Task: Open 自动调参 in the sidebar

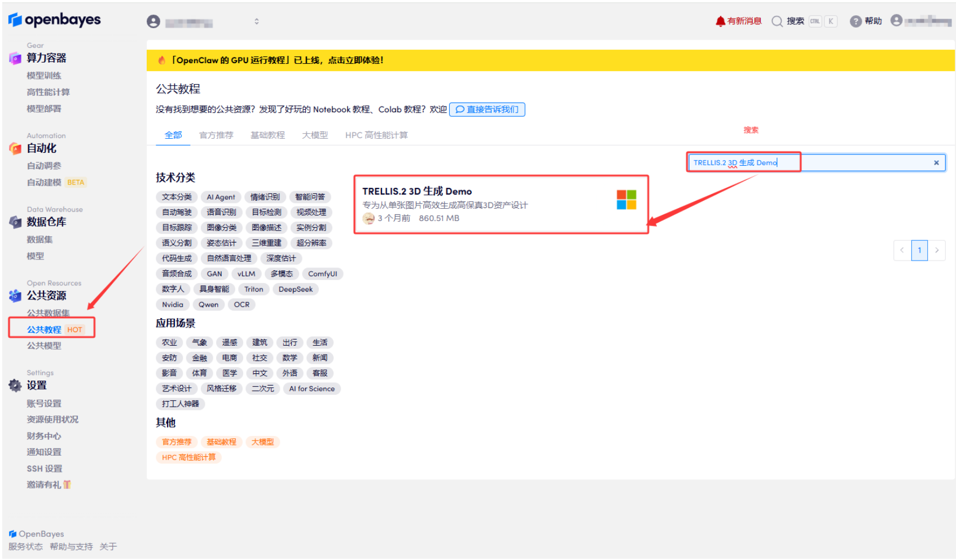Action: pos(44,166)
